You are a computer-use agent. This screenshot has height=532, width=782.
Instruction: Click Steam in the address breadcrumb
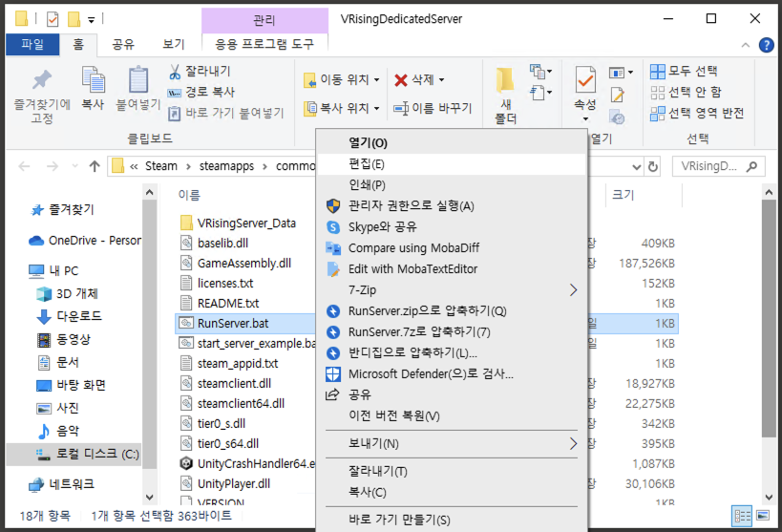click(x=161, y=166)
